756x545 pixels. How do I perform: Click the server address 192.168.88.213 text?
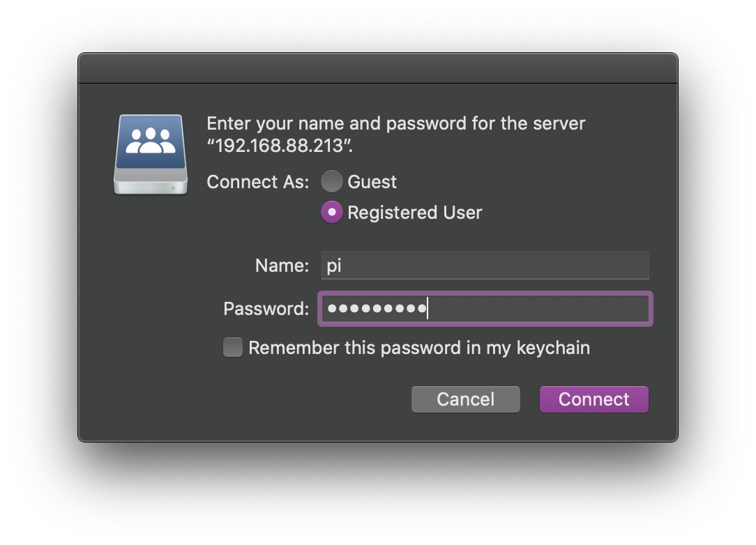pos(280,146)
